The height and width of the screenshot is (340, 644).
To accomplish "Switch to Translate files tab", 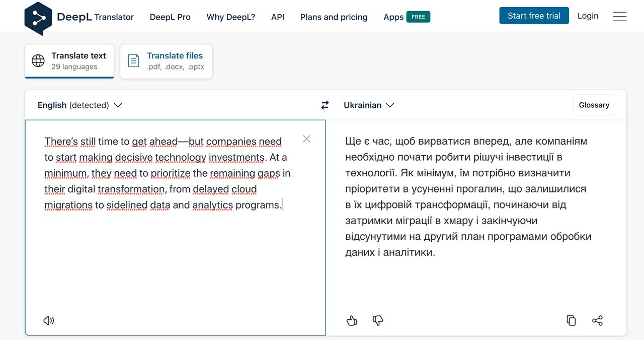I will coord(166,61).
